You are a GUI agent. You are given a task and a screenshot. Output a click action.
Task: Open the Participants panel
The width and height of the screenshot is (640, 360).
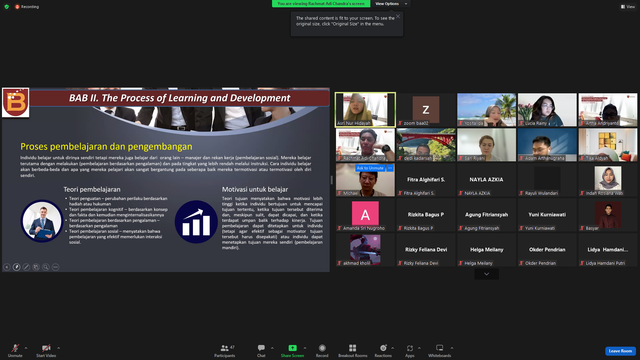(x=224, y=350)
